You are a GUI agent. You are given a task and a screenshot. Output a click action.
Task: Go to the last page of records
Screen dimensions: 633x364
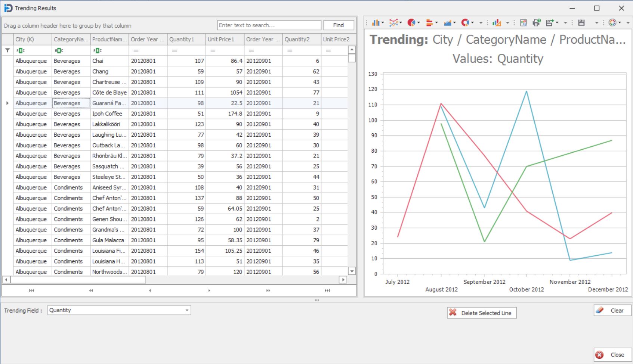click(327, 290)
